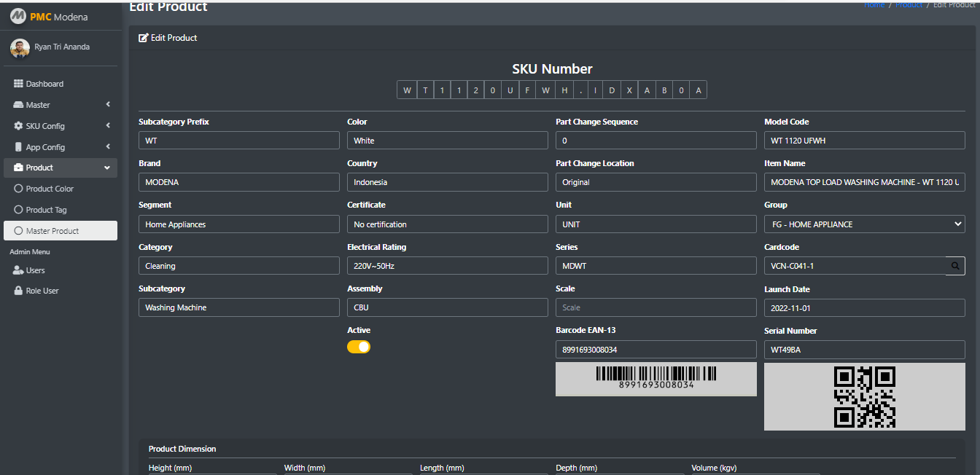Click the PMC Modena brand title
The width and height of the screenshot is (980, 475).
point(59,16)
